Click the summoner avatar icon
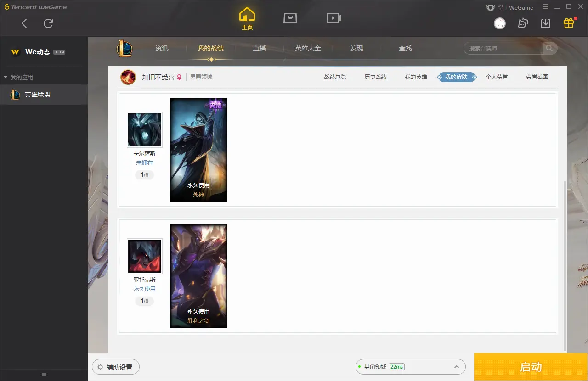The image size is (588, 381). [128, 77]
